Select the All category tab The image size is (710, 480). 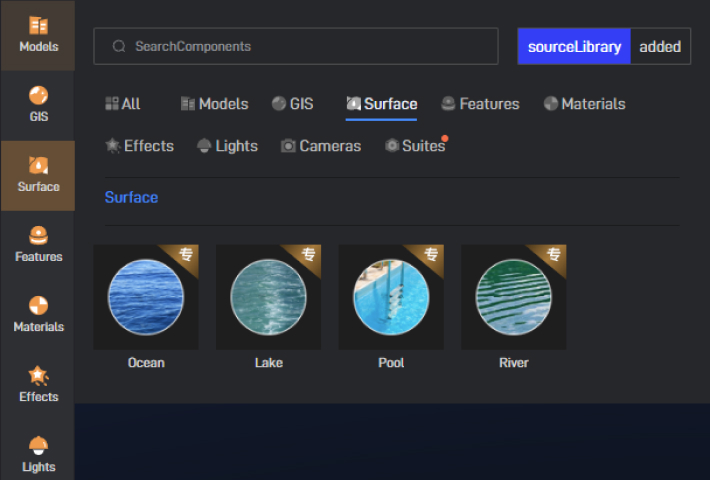123,104
